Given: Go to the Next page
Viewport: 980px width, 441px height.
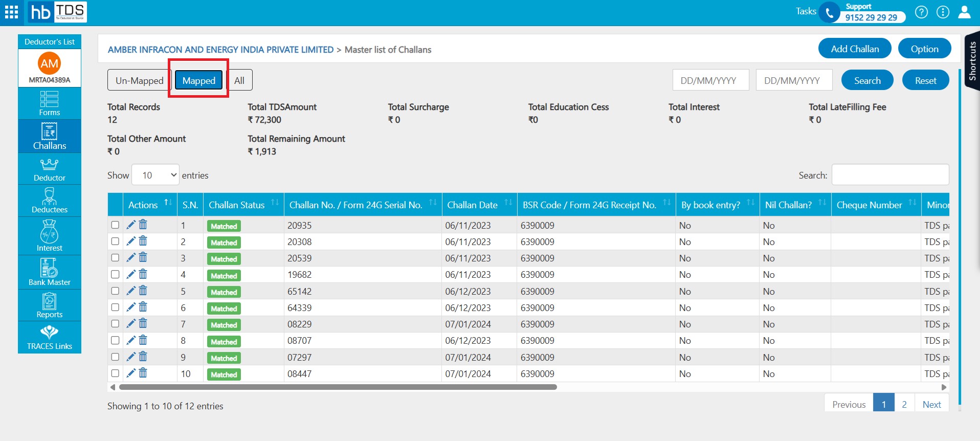Looking at the screenshot, I should tap(931, 404).
